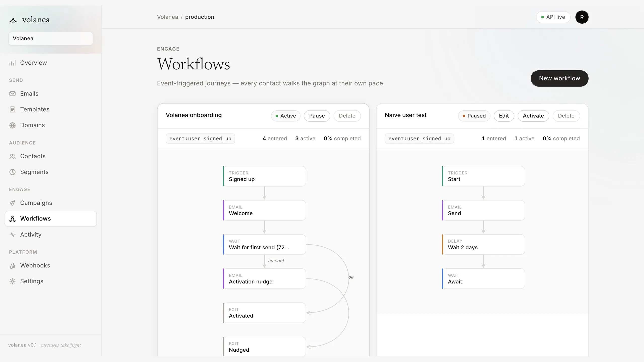Click the Overview bar chart icon
Screen dimensions: 644x362
coord(12,63)
